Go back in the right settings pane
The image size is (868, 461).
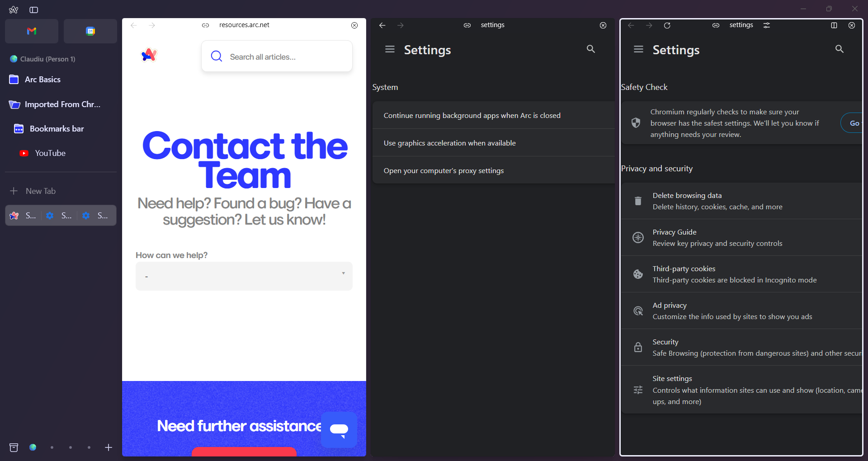click(x=631, y=25)
